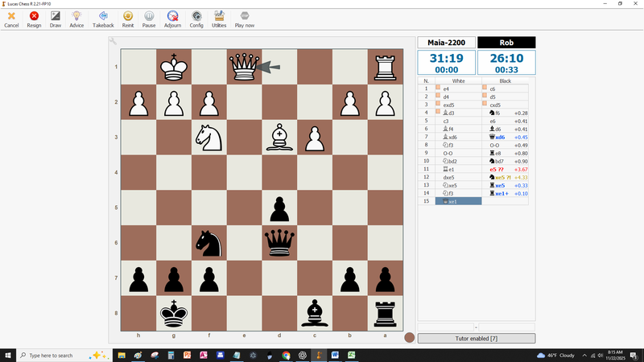
Task: Click the Maia-2200 player name label
Action: click(446, 42)
